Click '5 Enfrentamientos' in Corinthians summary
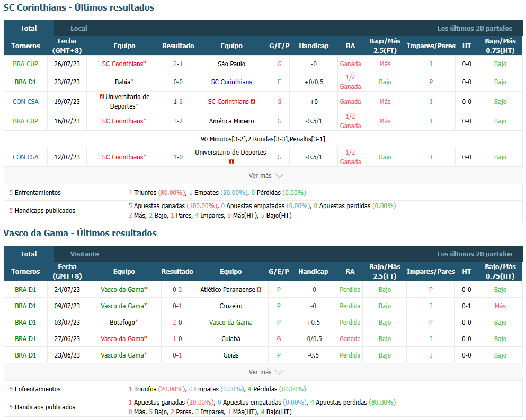The height and width of the screenshot is (420, 526). point(35,193)
